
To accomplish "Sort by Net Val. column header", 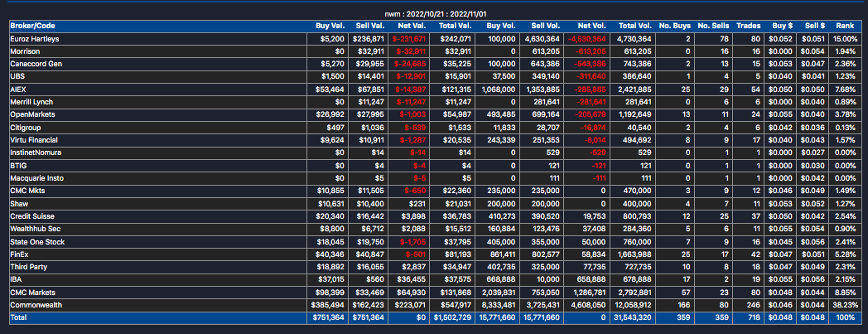I will [x=412, y=26].
